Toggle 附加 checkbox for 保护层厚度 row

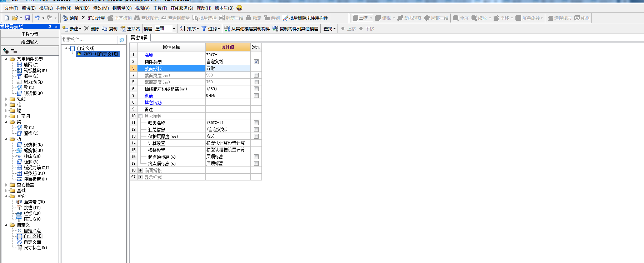pyautogui.click(x=256, y=136)
